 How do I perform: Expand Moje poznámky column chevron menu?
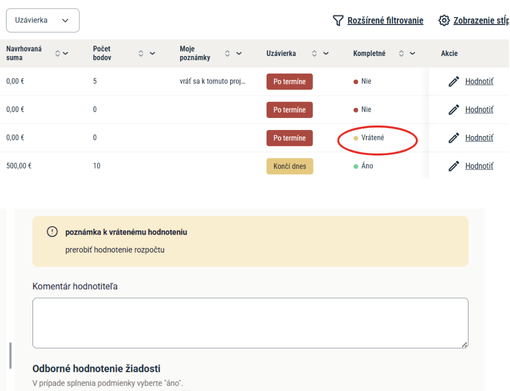239,53
